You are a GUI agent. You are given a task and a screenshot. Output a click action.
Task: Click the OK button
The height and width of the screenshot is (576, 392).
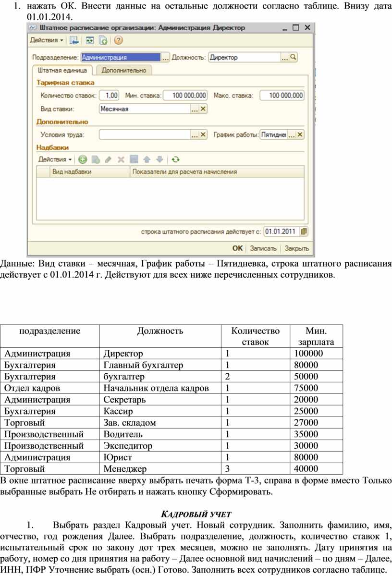pos(237,248)
